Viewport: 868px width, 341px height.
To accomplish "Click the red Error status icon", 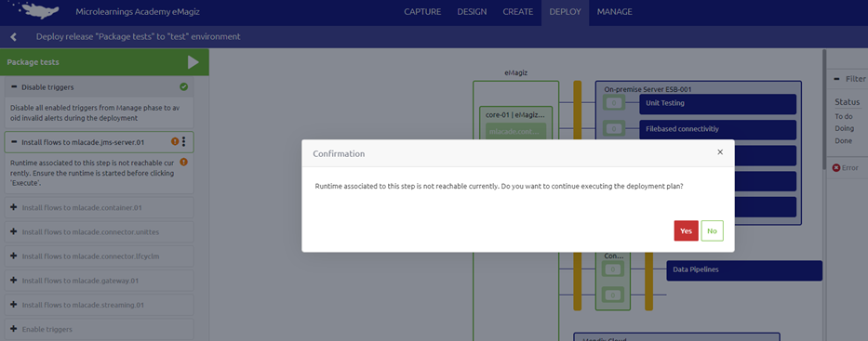I will [835, 168].
